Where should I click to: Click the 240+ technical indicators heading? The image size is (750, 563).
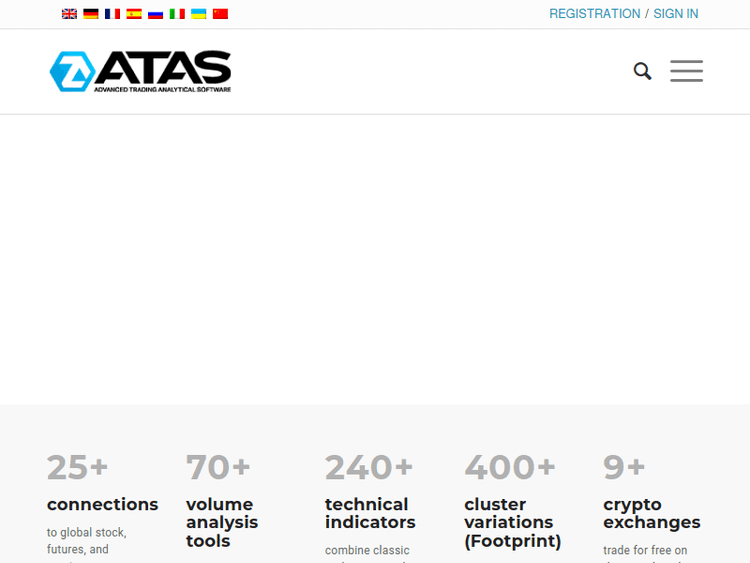pos(370,513)
